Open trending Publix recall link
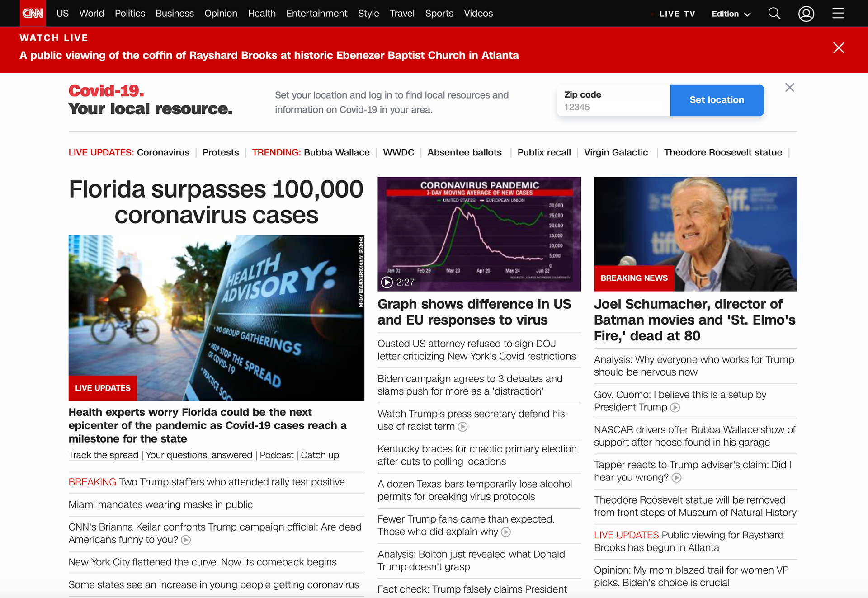The height and width of the screenshot is (598, 868). tap(544, 153)
